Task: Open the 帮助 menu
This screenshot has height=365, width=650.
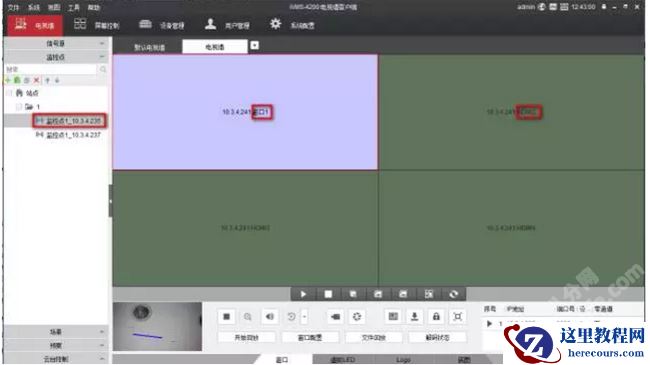Action: tap(94, 7)
